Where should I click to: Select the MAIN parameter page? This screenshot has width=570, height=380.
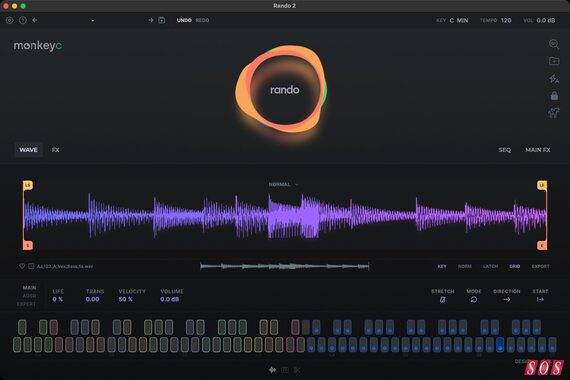(x=29, y=288)
